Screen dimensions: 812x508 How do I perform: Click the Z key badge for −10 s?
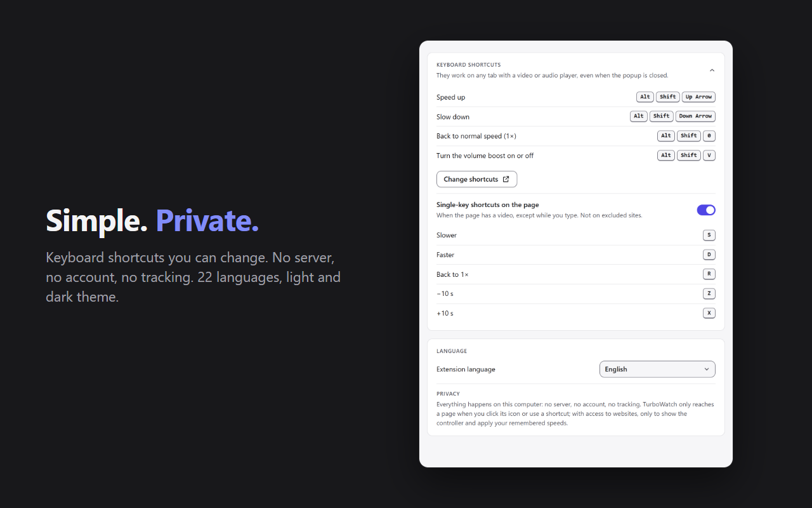(709, 293)
